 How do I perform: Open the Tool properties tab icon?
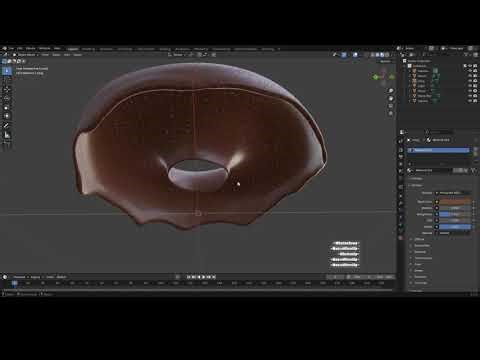[401, 141]
